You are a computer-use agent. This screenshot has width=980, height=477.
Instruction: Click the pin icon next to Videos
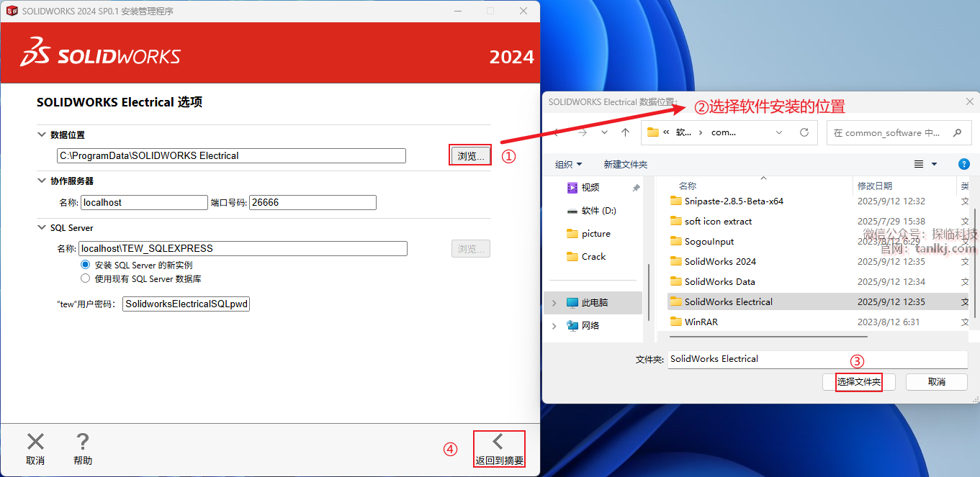click(x=636, y=187)
